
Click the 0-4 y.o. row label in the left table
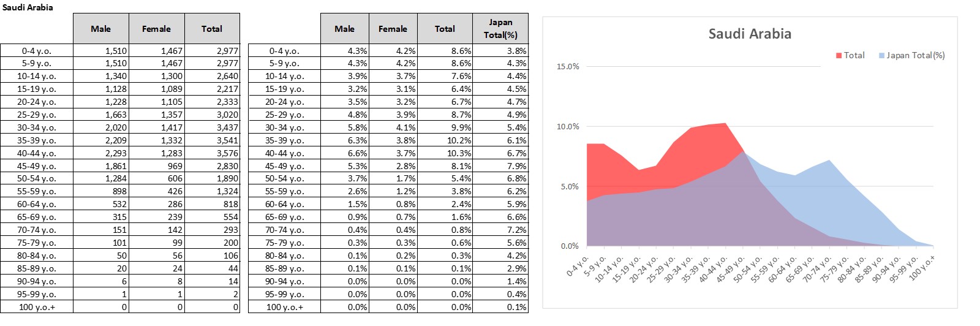[x=37, y=51]
